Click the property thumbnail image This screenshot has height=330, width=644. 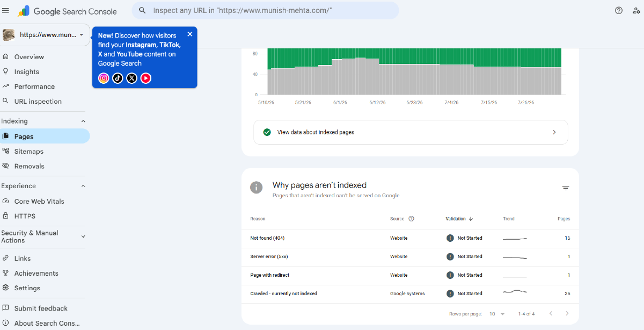[x=9, y=35]
